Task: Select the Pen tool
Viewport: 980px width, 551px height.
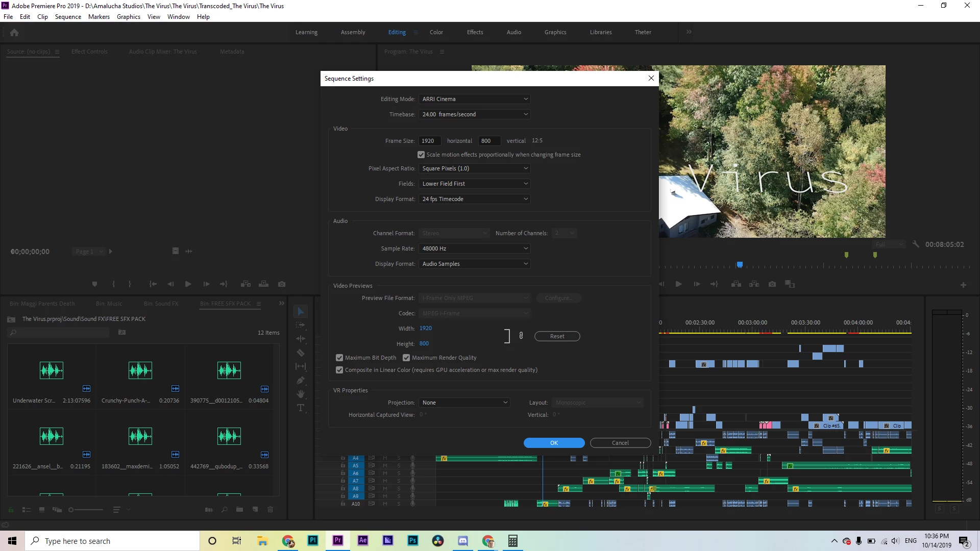Action: (301, 381)
